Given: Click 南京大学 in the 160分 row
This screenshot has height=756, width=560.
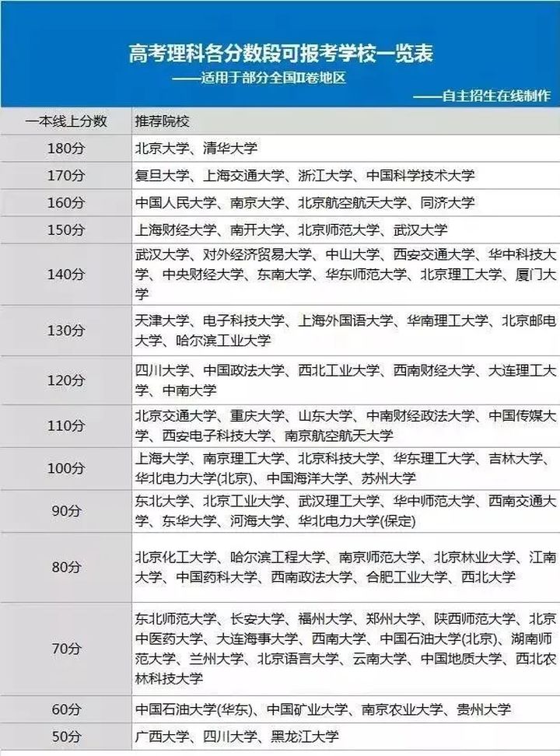Looking at the screenshot, I should 257,202.
